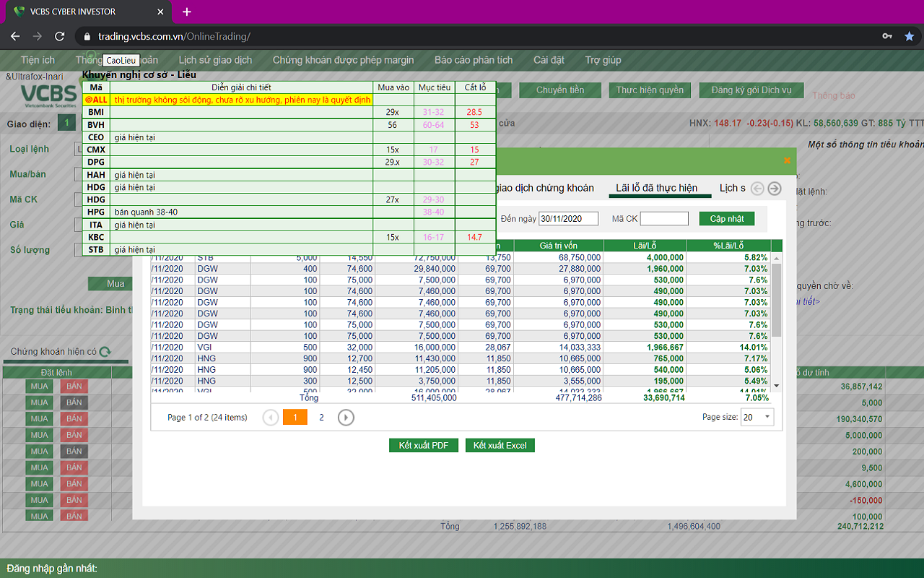The image size is (924, 578).
Task: Click the site lock icon in address bar
Action: tap(87, 36)
